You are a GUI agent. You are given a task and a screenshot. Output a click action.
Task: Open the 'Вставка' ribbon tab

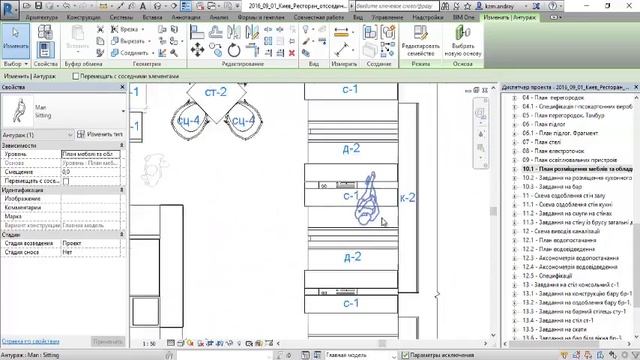[x=152, y=18]
